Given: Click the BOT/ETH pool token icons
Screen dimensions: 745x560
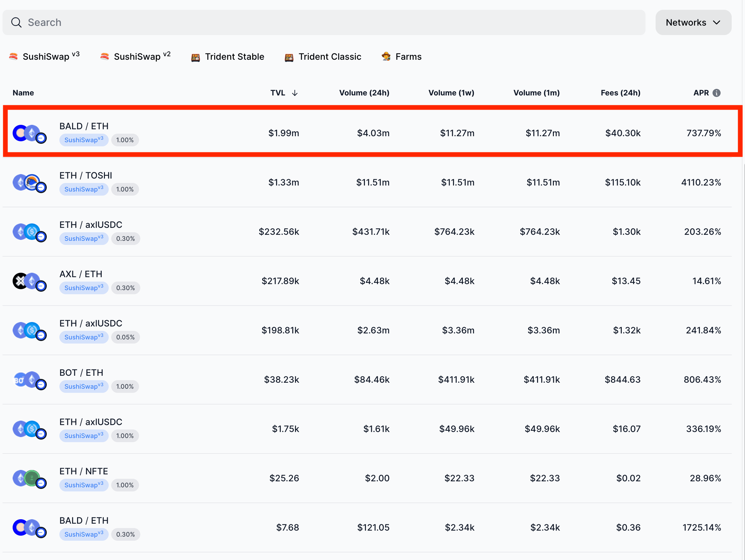Looking at the screenshot, I should (30, 380).
